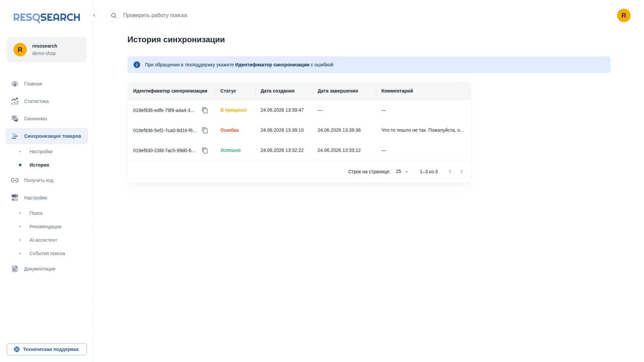This screenshot has width=644, height=362.
Task: Open the rows per page dropdown showing 25
Action: (x=402, y=172)
